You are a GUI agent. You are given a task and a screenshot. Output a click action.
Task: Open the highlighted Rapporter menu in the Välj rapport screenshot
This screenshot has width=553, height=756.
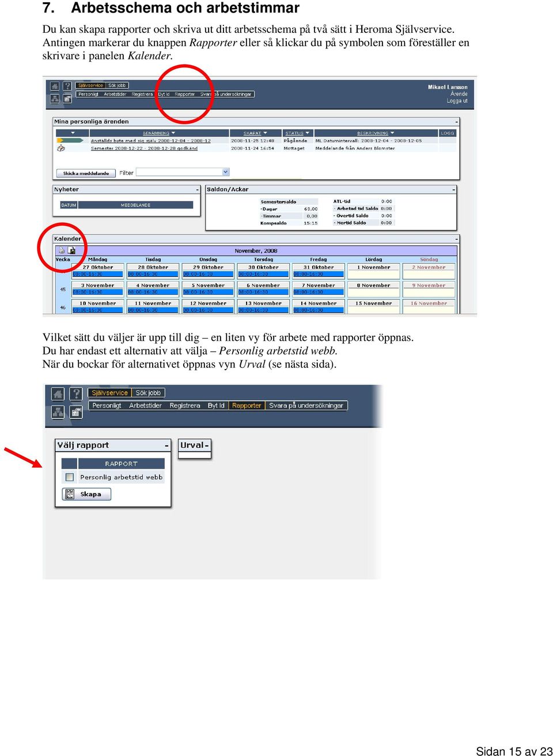[247, 405]
